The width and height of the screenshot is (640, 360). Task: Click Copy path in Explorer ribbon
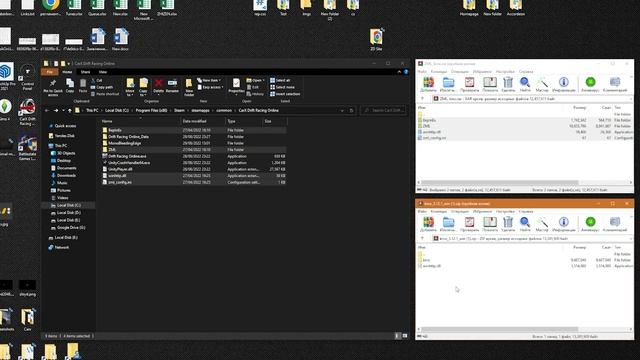pos(102,87)
